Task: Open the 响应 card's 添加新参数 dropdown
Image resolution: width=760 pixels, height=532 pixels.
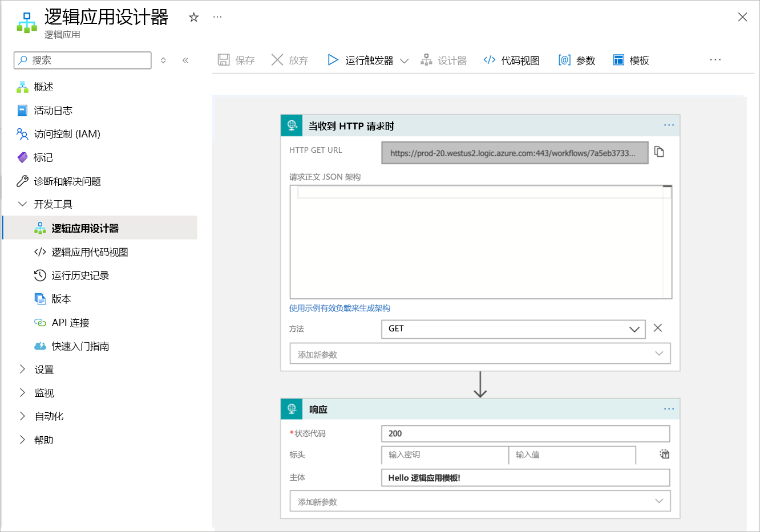Action: click(x=480, y=501)
